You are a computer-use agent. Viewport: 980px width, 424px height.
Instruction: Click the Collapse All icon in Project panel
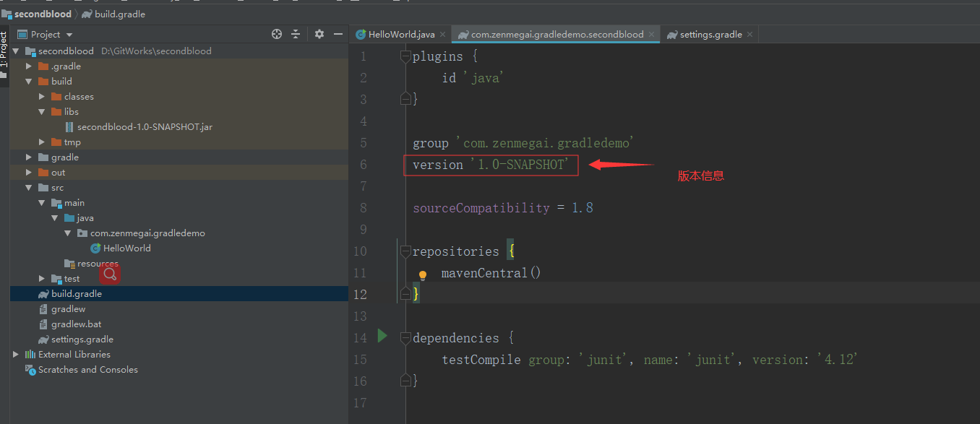(296, 34)
